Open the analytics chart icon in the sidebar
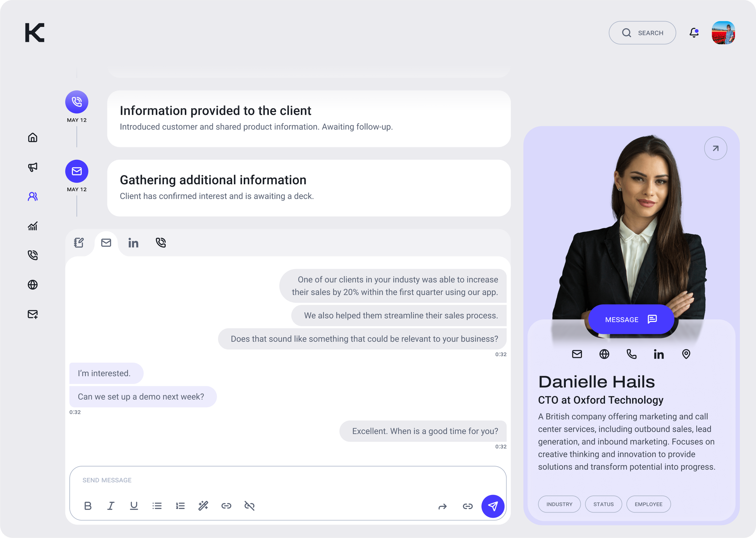The width and height of the screenshot is (756, 538). pos(32,226)
